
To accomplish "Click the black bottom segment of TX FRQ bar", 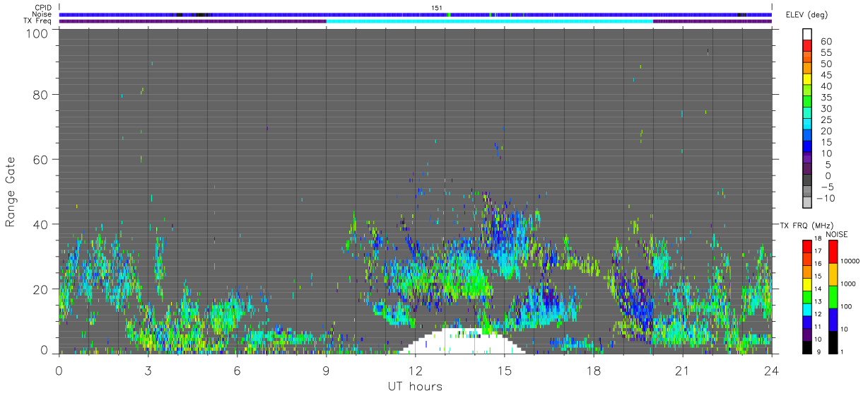I will pyautogui.click(x=807, y=347).
